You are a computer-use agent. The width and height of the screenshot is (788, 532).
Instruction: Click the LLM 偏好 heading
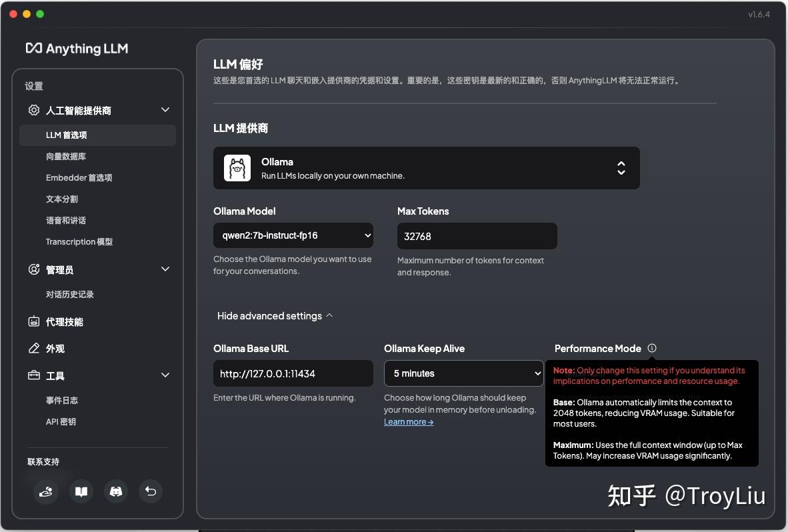[x=238, y=64]
